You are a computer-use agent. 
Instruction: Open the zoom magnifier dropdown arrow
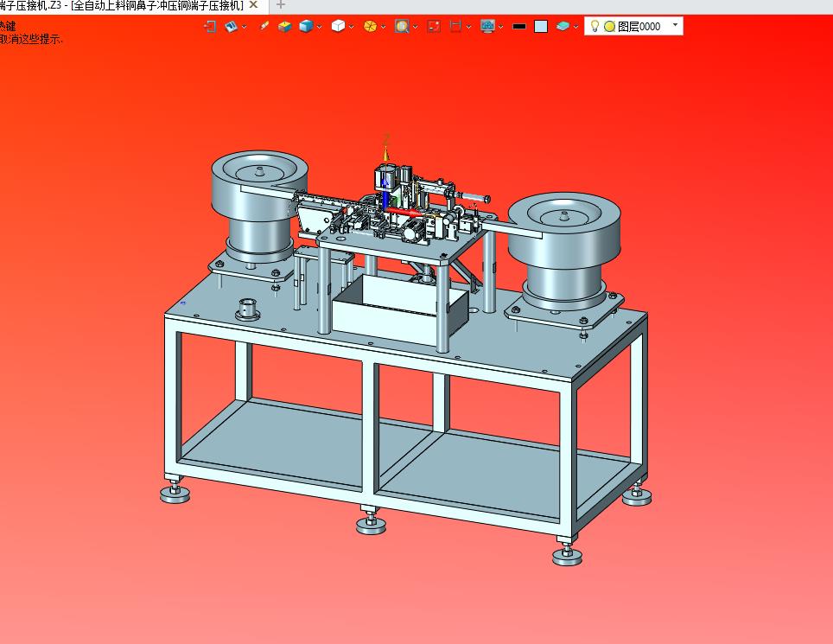tap(415, 27)
